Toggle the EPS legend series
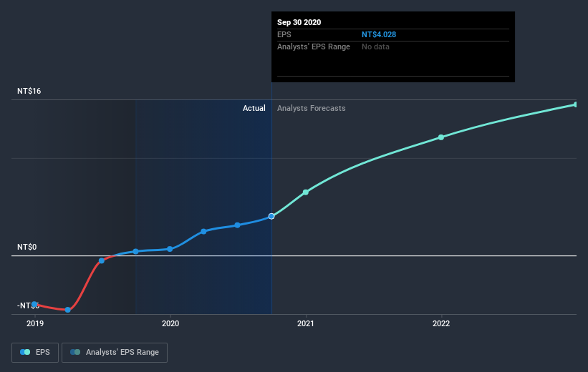Screen dimensions: 588x372 [x=34, y=352]
